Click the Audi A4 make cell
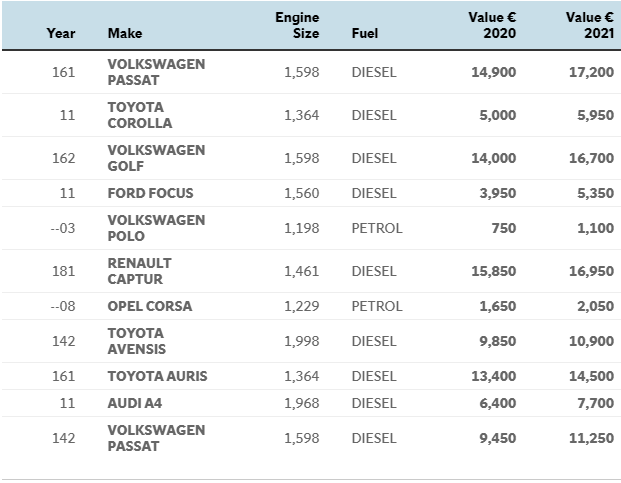The width and height of the screenshot is (621, 483). click(131, 403)
